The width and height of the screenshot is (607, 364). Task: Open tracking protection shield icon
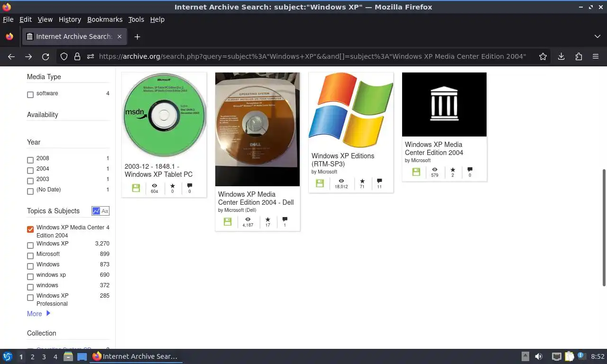64,56
